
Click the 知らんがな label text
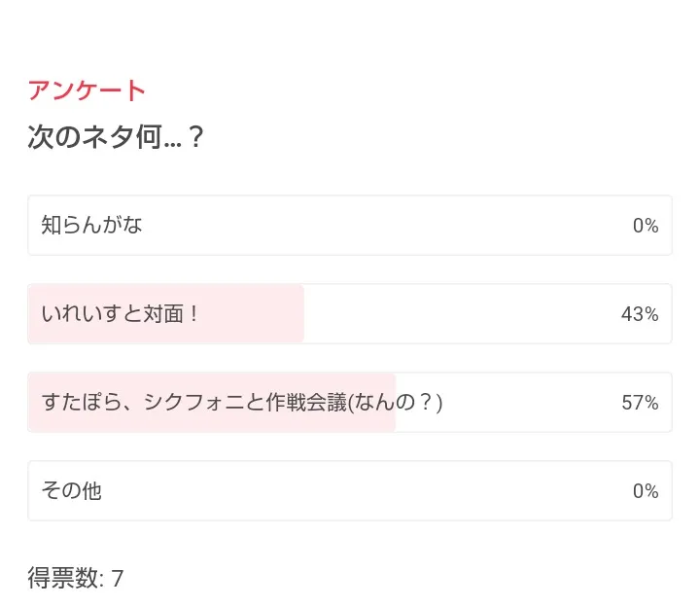92,226
